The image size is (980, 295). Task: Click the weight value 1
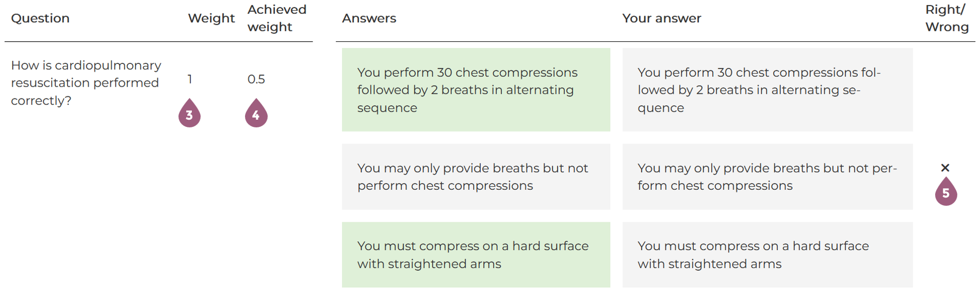click(x=190, y=79)
